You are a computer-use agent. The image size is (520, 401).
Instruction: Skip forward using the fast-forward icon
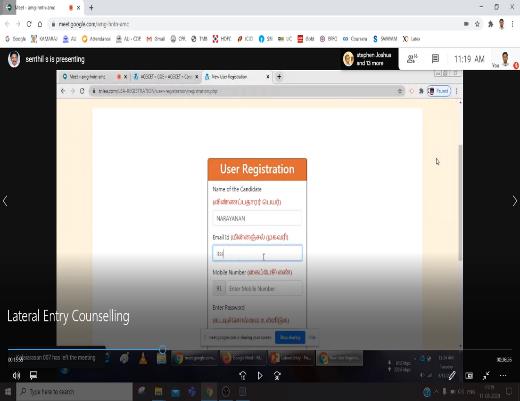277,376
